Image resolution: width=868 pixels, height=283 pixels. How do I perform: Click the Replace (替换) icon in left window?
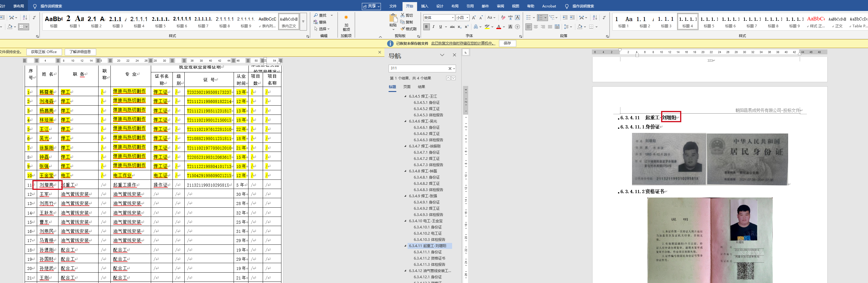click(316, 22)
